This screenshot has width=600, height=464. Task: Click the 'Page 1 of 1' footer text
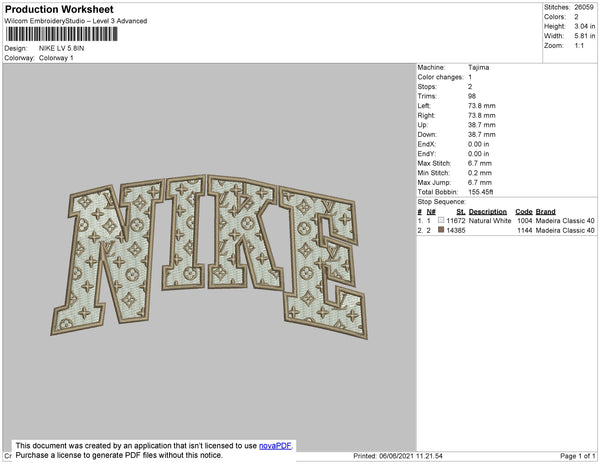point(577,456)
